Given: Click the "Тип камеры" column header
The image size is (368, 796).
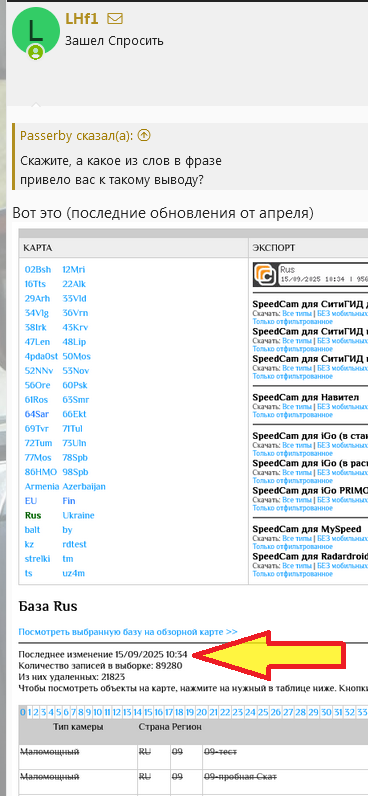Looking at the screenshot, I should tap(78, 727).
